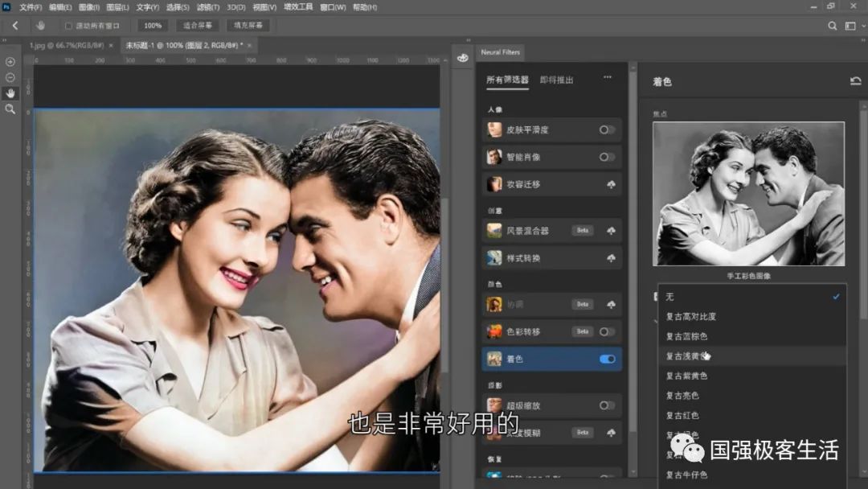The height and width of the screenshot is (489, 868).
Task: Enable the 皮肤平滑度 filter toggle
Action: (607, 129)
